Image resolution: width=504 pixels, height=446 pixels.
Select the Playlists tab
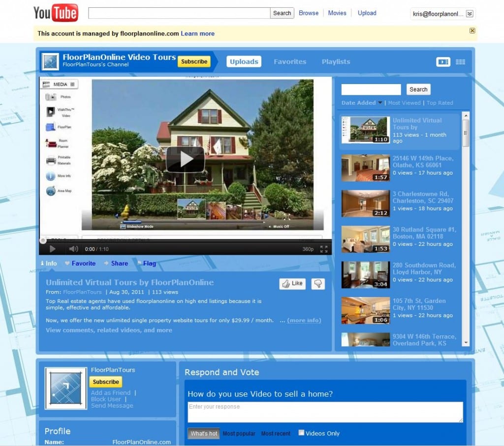click(336, 61)
